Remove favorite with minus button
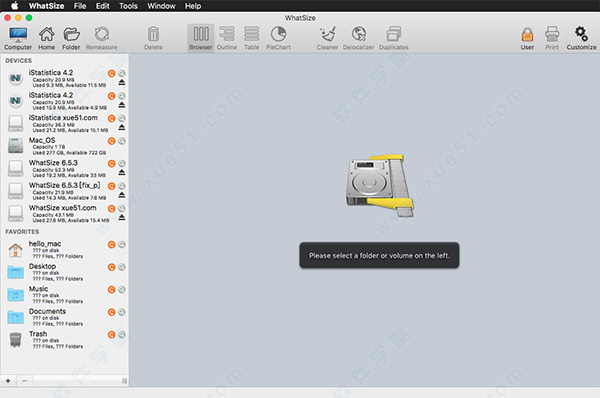 click(24, 380)
